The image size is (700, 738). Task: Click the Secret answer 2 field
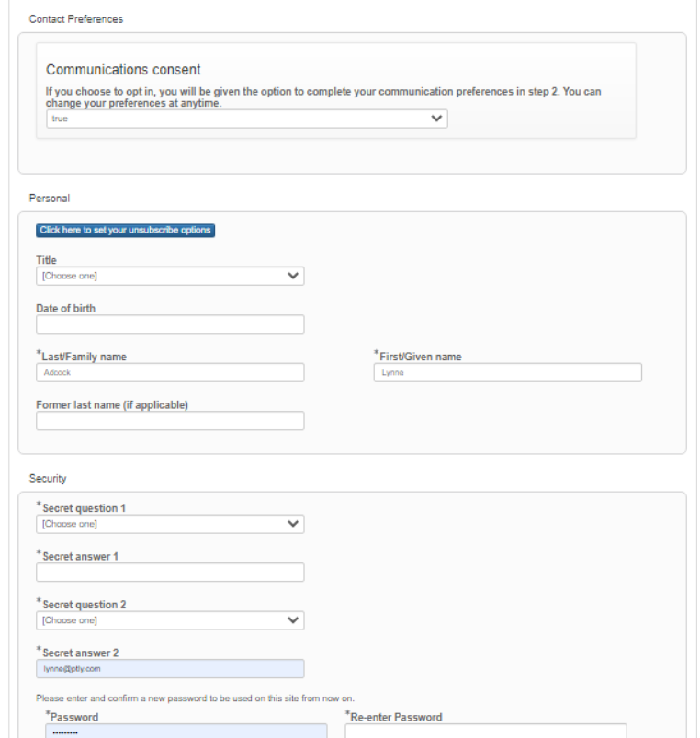(x=170, y=669)
